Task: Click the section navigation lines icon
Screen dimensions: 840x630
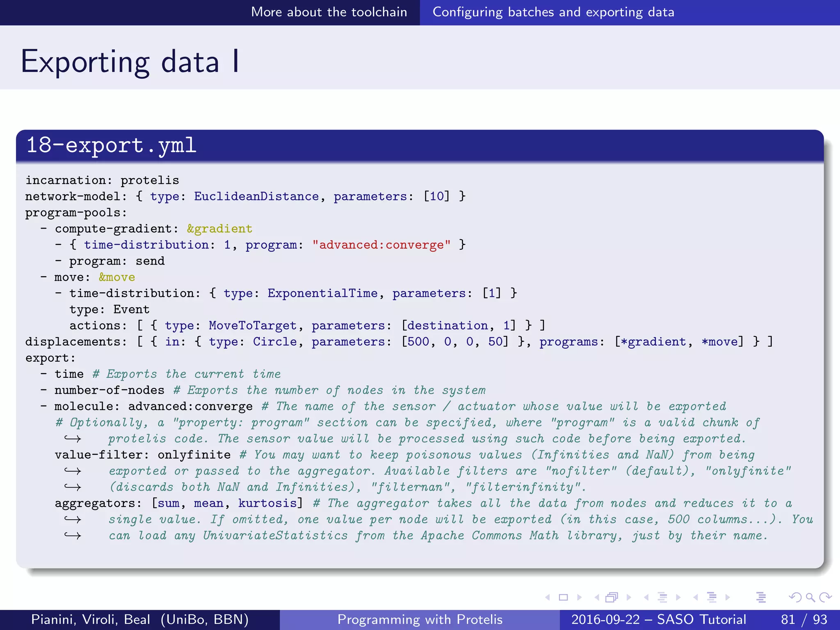Action: 712,598
